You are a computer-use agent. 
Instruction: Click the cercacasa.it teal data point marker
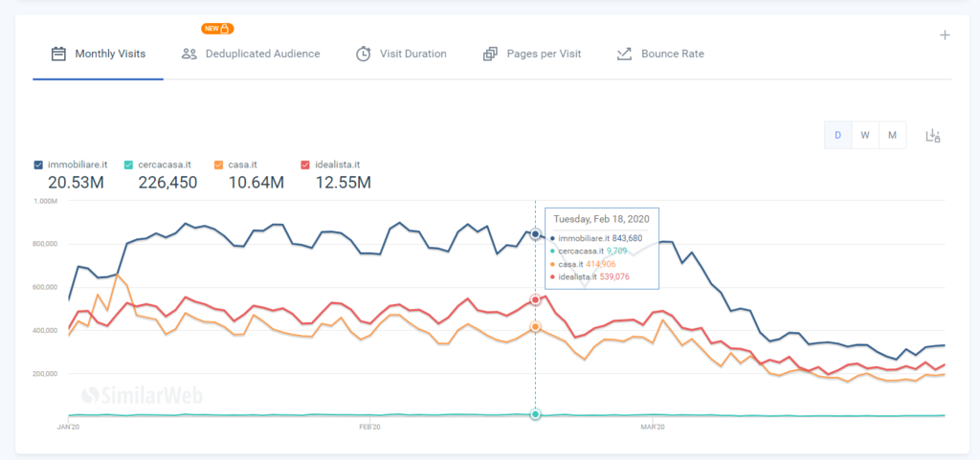535,414
